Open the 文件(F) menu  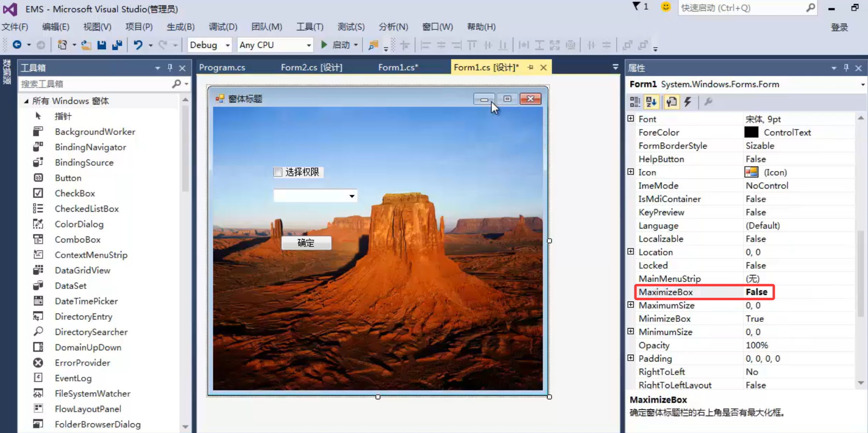(15, 27)
